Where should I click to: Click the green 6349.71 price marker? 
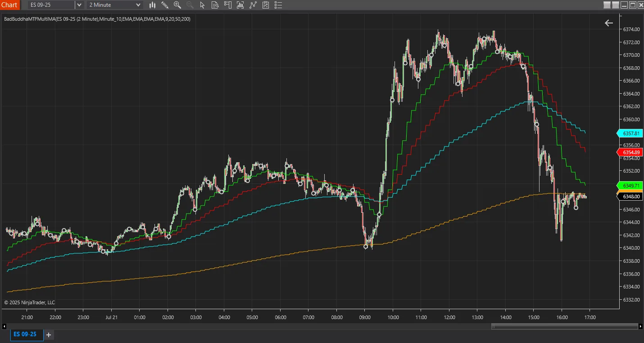[630, 186]
